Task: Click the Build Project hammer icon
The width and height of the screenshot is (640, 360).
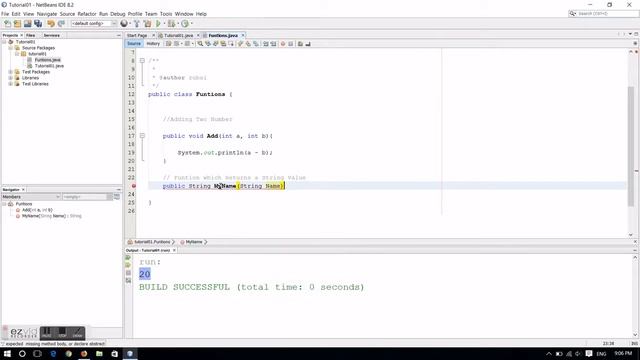Action: point(137,24)
